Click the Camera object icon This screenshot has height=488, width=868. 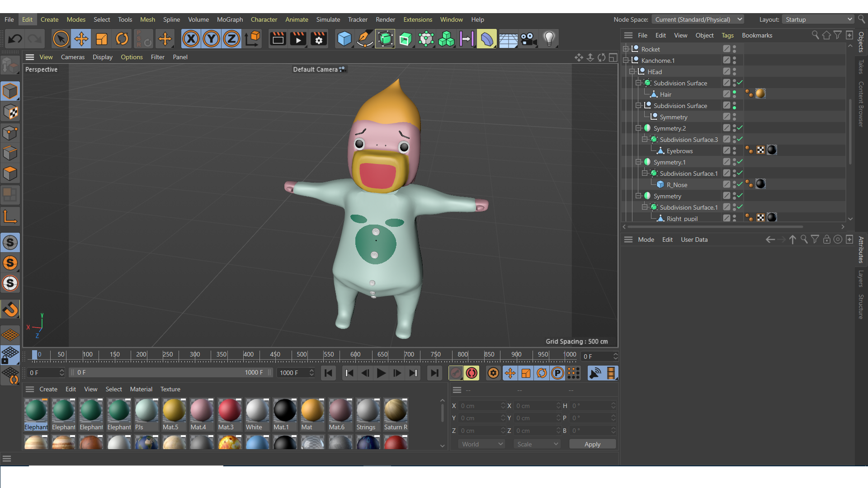(x=528, y=39)
